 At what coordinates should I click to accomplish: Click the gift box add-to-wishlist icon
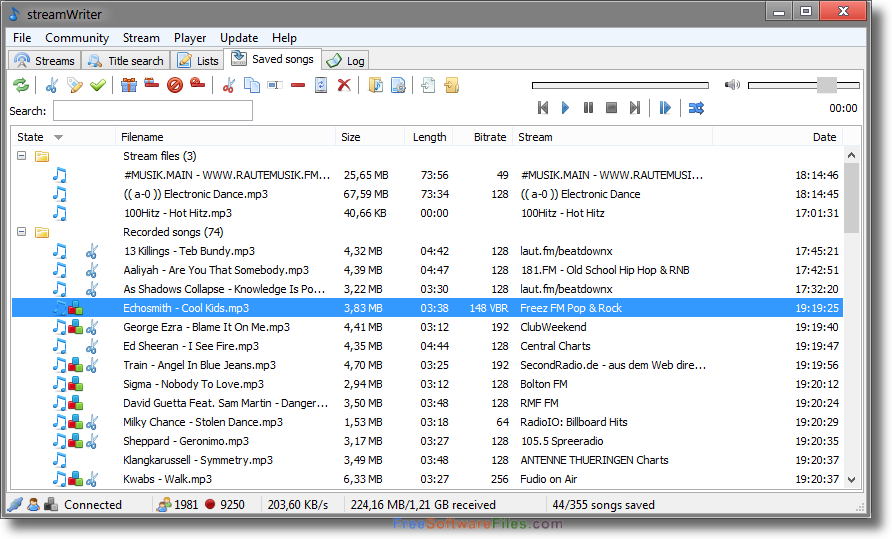tap(129, 85)
